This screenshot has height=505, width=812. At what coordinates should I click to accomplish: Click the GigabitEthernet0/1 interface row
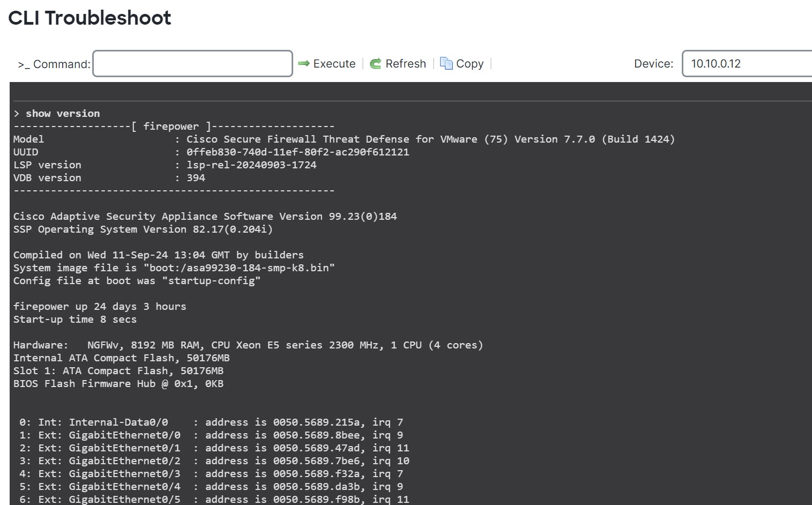(x=214, y=448)
